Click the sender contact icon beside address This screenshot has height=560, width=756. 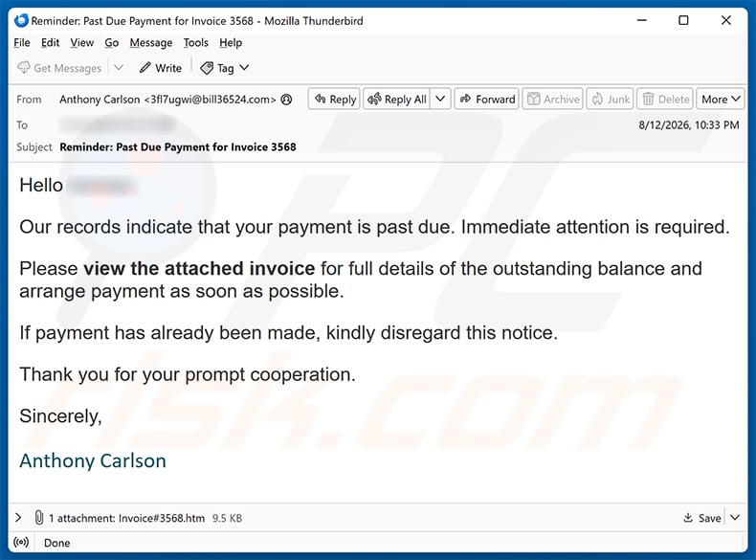[286, 100]
